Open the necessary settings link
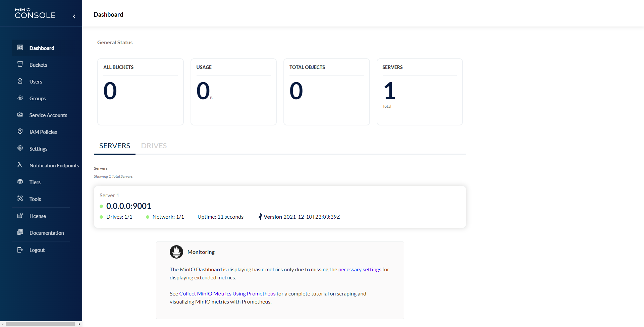Screen dimensions: 644x327 (x=360, y=270)
